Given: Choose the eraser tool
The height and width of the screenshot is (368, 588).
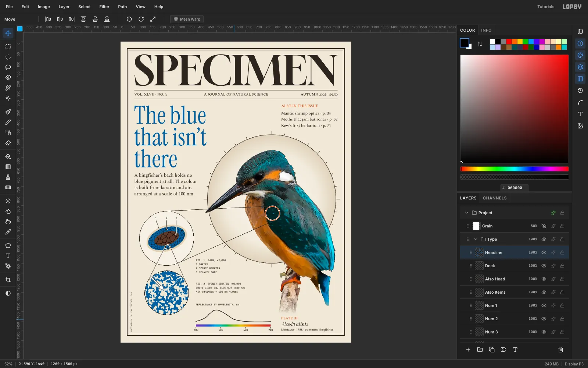Looking at the screenshot, I should (8, 143).
